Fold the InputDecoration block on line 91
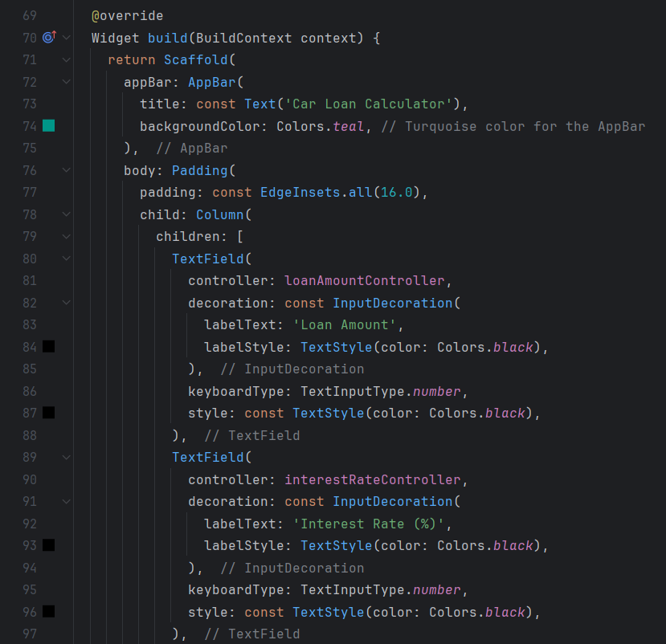Image resolution: width=666 pixels, height=644 pixels. point(67,501)
